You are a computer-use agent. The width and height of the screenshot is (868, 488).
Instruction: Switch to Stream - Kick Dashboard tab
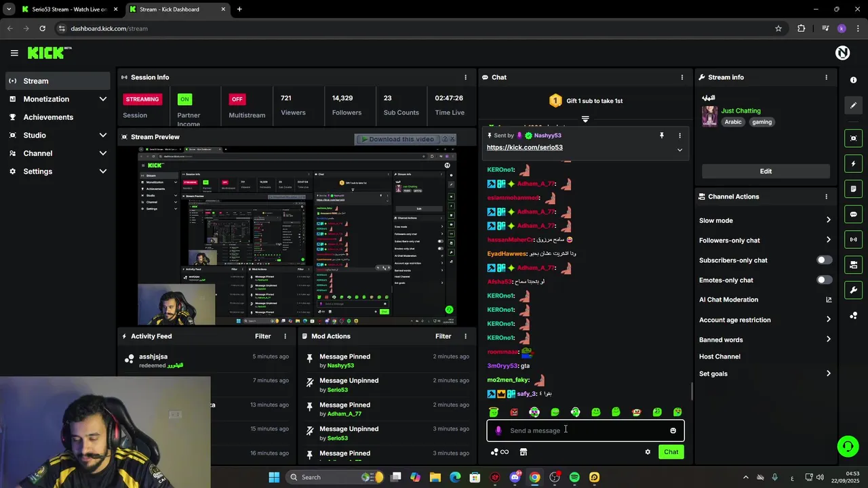(178, 9)
